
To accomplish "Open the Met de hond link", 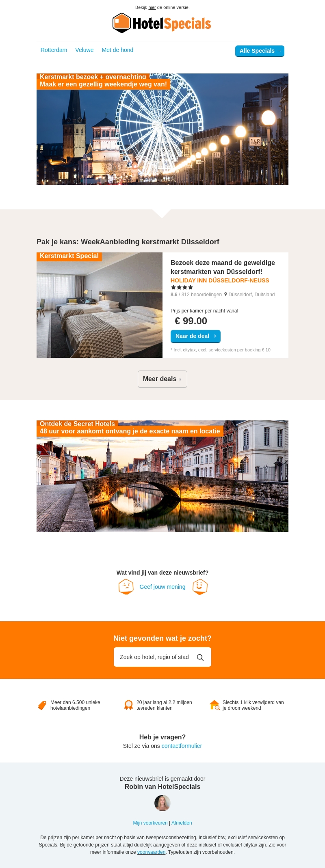I will [117, 50].
